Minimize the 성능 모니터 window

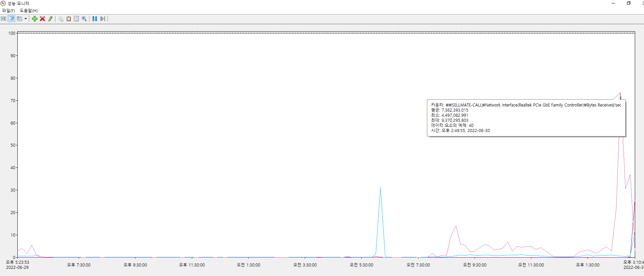coord(613,3)
